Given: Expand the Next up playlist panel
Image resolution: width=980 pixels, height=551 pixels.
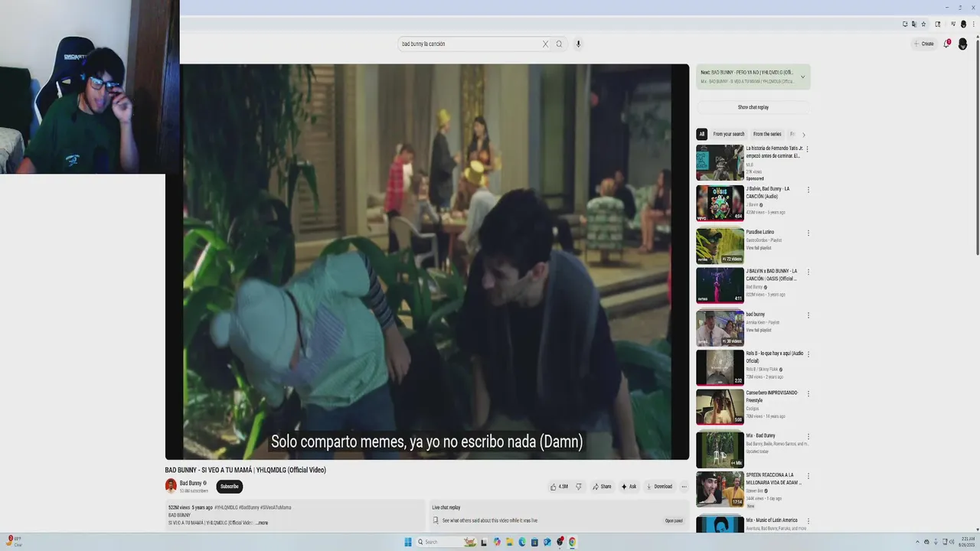Looking at the screenshot, I should pyautogui.click(x=802, y=77).
